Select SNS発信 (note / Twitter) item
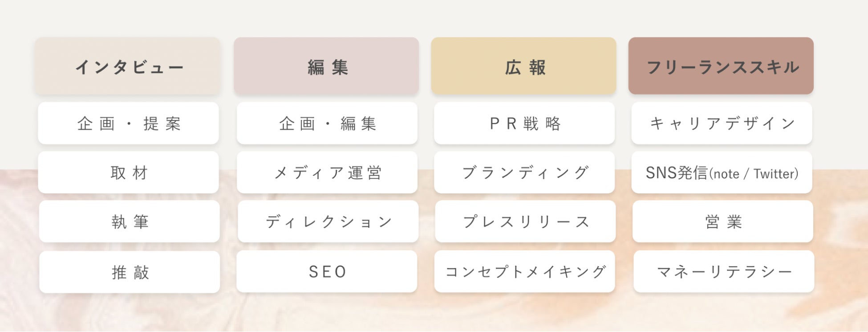Image resolution: width=868 pixels, height=332 pixels. [722, 172]
